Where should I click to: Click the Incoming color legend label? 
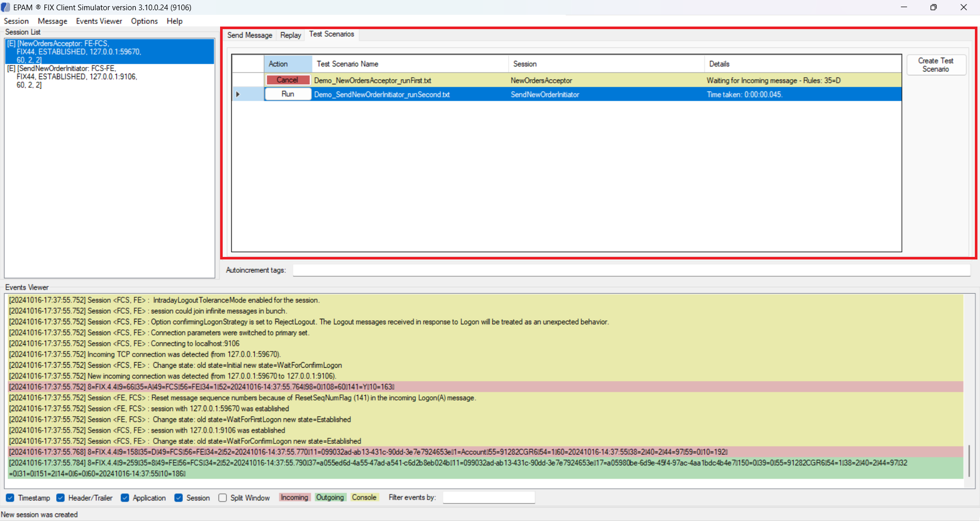click(295, 498)
